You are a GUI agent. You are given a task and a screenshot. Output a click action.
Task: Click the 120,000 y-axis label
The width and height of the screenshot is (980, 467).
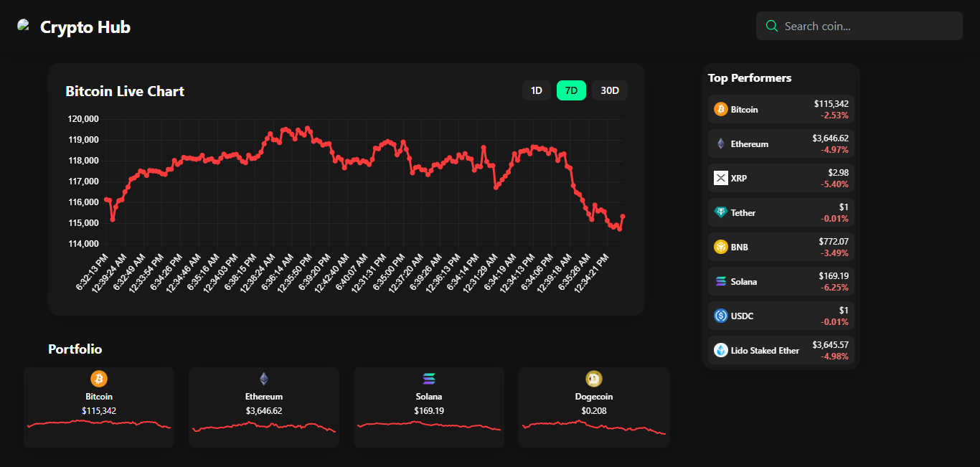(83, 118)
